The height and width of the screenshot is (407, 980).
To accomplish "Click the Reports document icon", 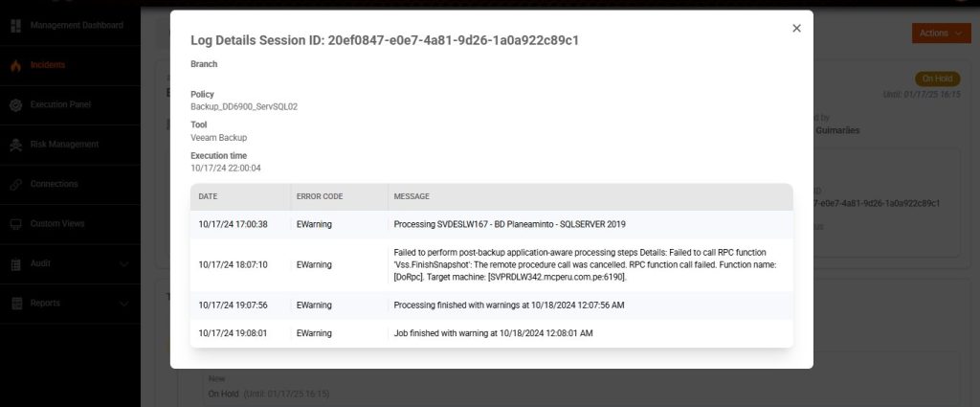I will 15,303.
